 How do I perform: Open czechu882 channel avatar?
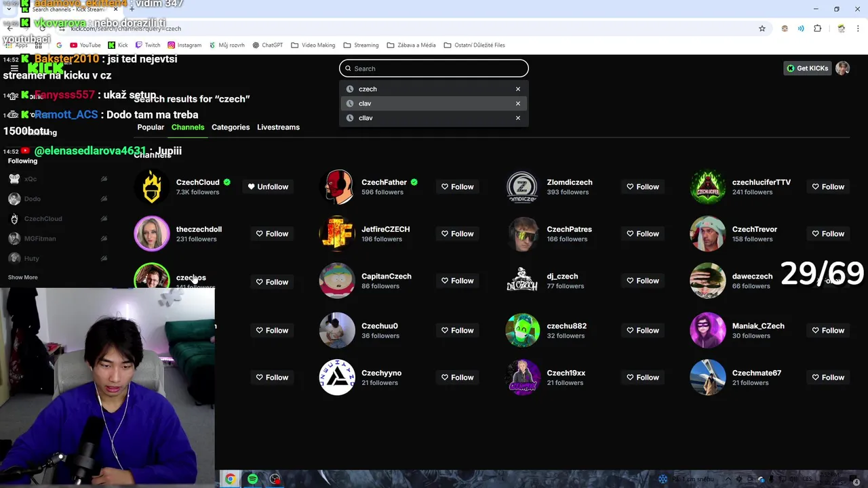[522, 330]
